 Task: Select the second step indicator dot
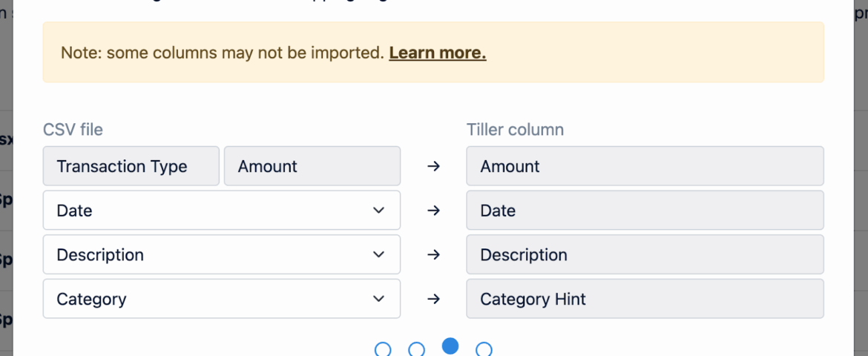point(417,349)
